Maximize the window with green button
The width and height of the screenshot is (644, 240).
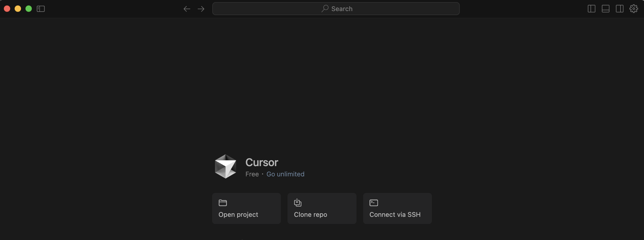29,9
